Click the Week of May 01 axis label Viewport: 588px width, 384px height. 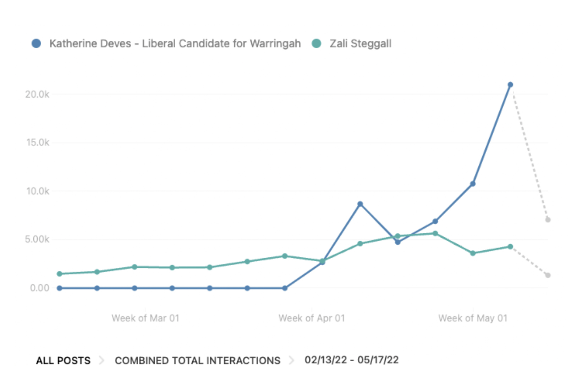pos(473,318)
